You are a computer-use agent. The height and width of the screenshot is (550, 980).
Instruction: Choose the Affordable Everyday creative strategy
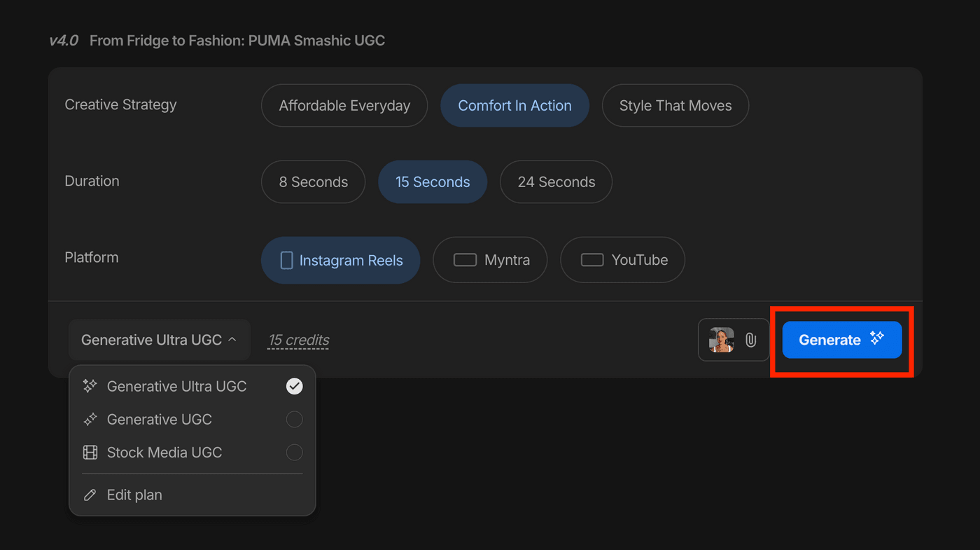click(344, 106)
